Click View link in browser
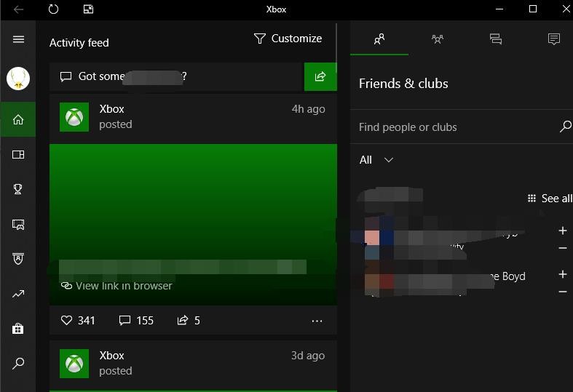Viewport: 573px width, 392px height. tap(116, 286)
